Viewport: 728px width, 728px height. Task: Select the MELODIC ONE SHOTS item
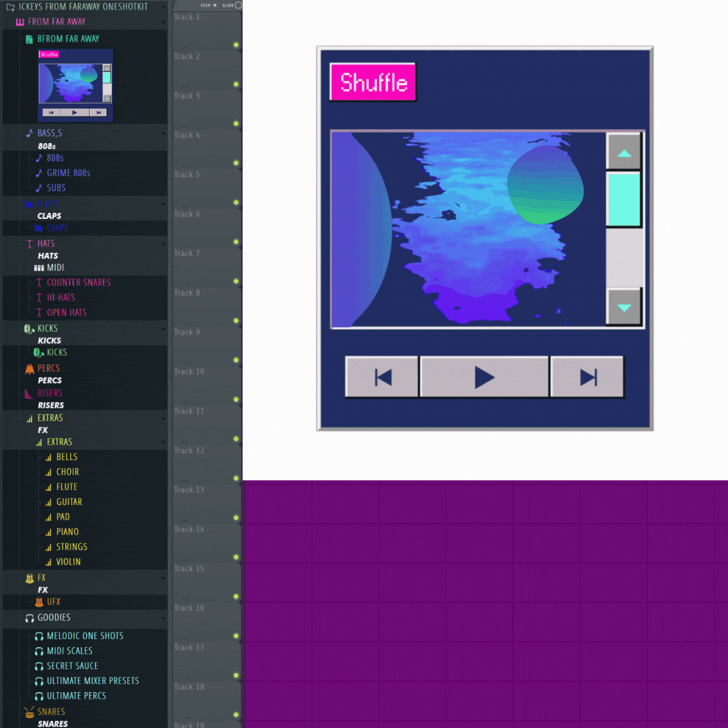(x=85, y=636)
